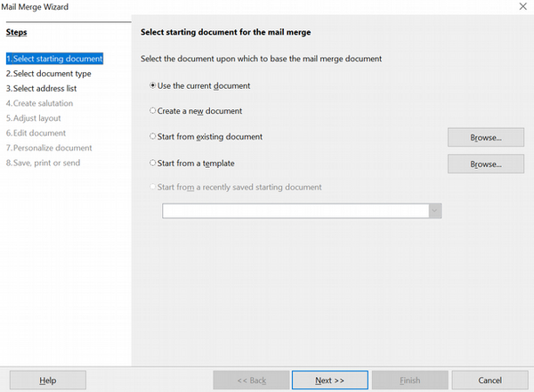Screen dimensions: 534x392
Task: Go to step 1 Select starting document
Action: 54,59
